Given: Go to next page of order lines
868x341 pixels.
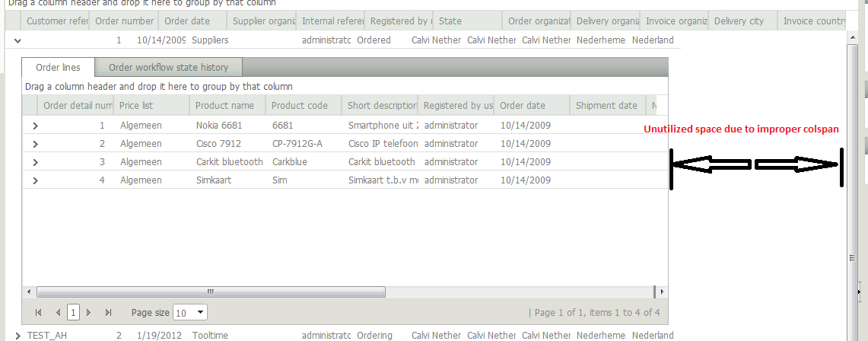Looking at the screenshot, I should tap(89, 312).
